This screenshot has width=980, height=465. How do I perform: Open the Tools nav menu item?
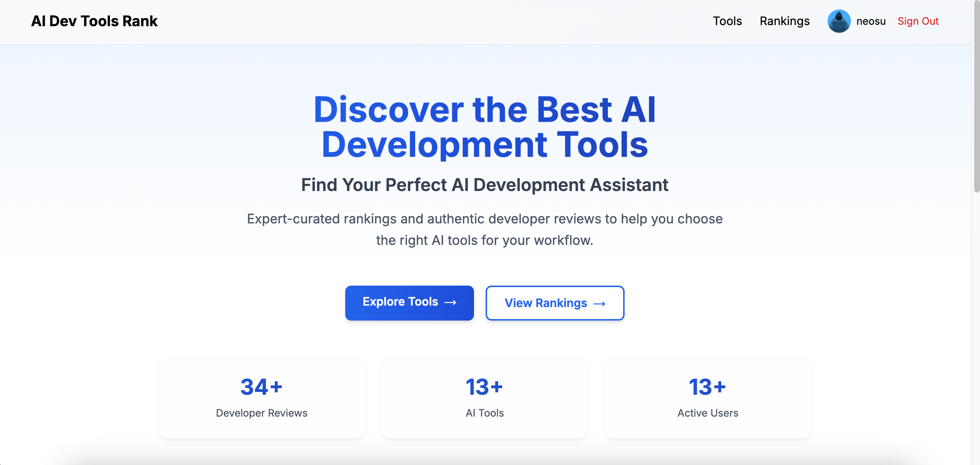[727, 21]
